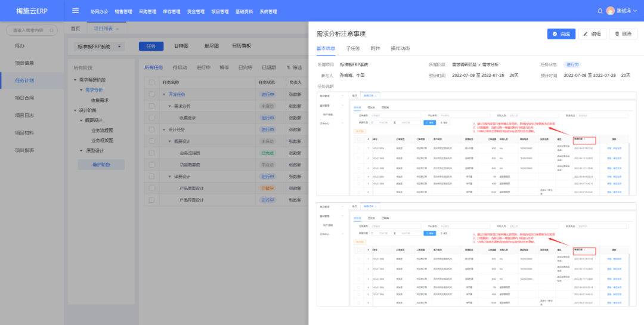This screenshot has height=325, width=644.
Task: Filter tasks by 已完结
Action: 246,67
